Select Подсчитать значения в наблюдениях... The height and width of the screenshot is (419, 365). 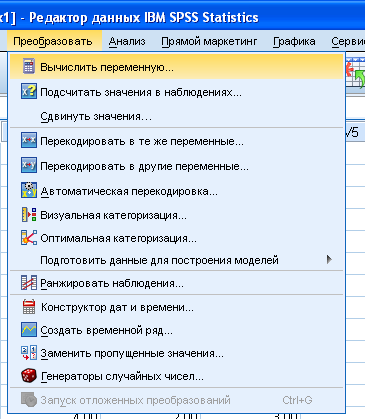pos(176,92)
